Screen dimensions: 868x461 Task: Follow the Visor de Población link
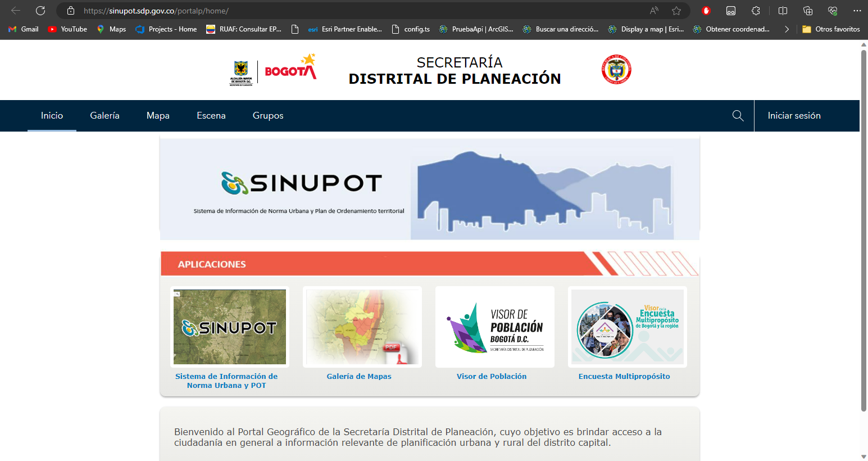tap(492, 377)
